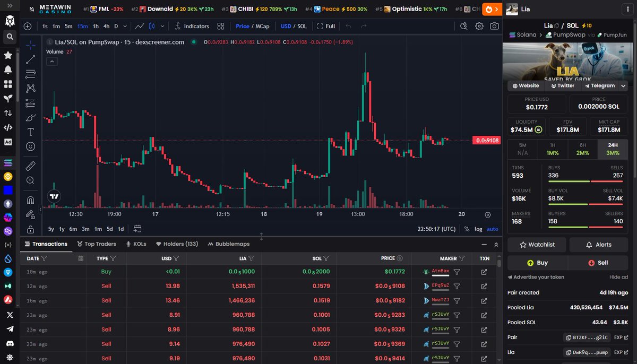Image resolution: width=637 pixels, height=364 pixels.
Task: Open the chart style dropdown arrow
Action: [162, 26]
